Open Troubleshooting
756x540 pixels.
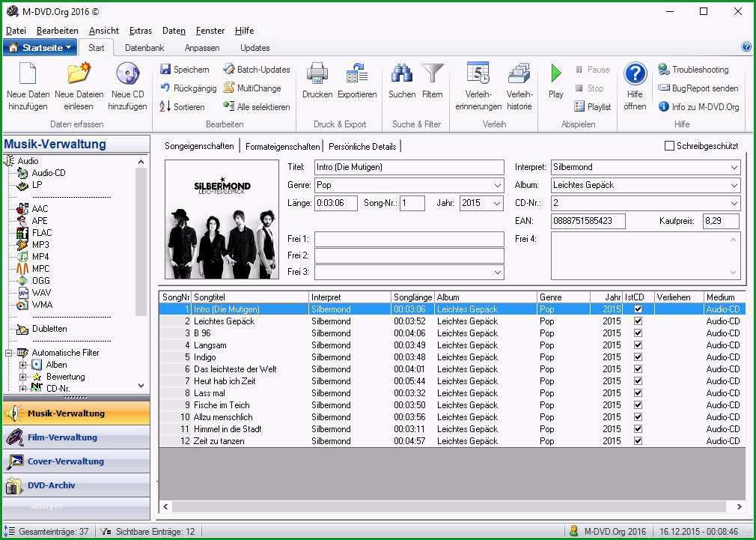point(693,70)
